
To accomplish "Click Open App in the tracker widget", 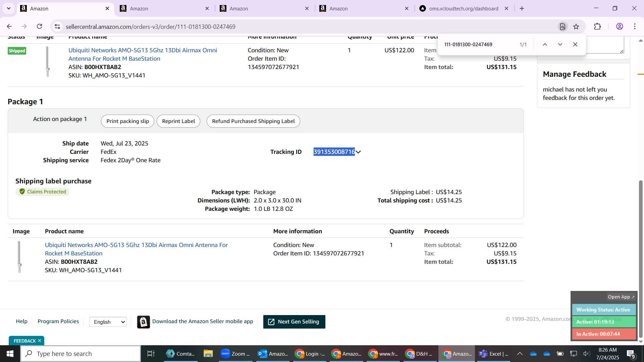I will point(621,297).
